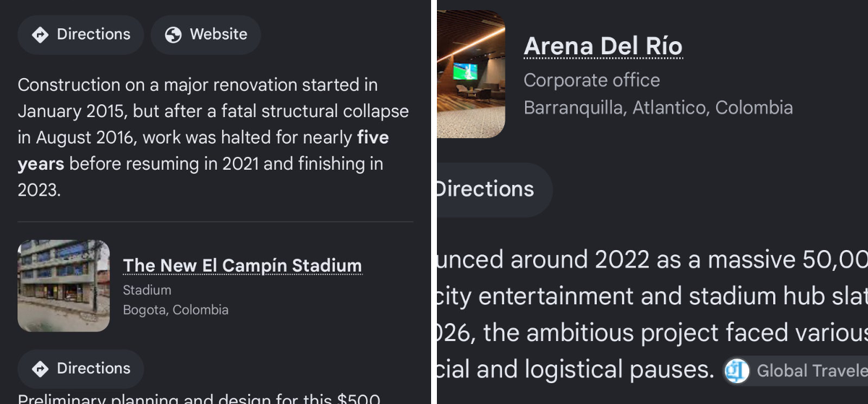Open Directions for the renovated venue at top

80,35
